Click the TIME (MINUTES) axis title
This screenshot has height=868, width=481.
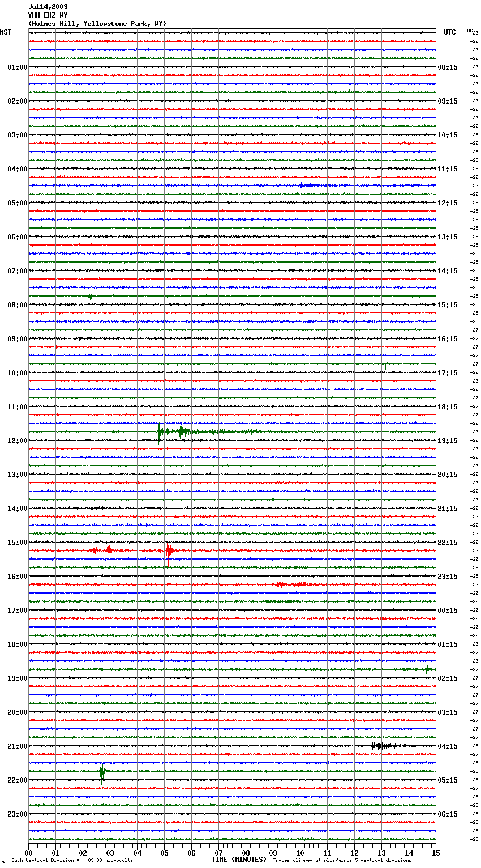pos(239,860)
